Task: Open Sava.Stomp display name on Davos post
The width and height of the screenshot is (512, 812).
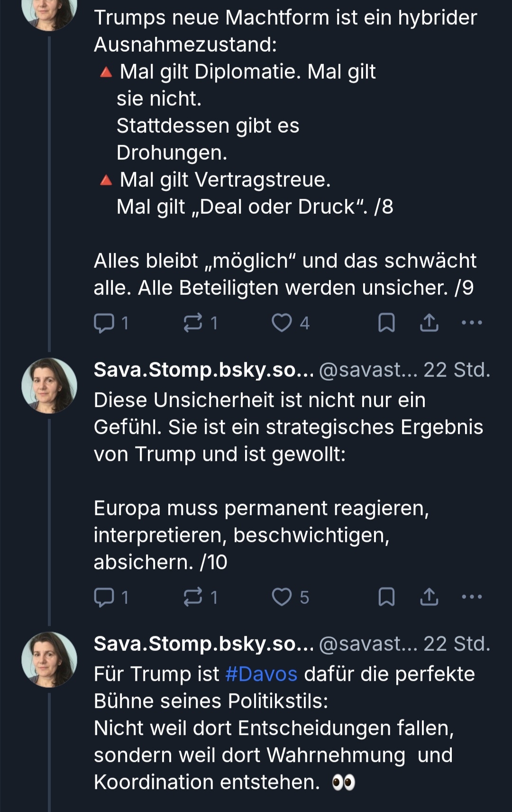Action: point(204,644)
